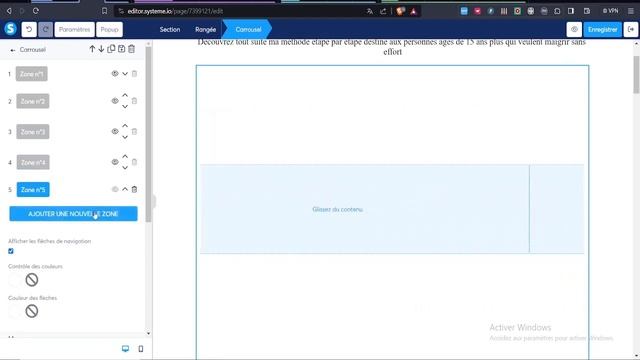Move the carousel element up
Screen dimensions: 640x360
[92, 49]
